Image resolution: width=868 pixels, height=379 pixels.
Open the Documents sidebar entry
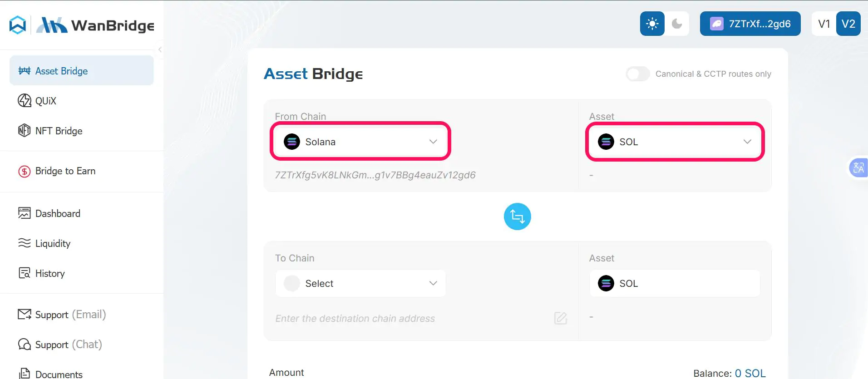tap(58, 373)
